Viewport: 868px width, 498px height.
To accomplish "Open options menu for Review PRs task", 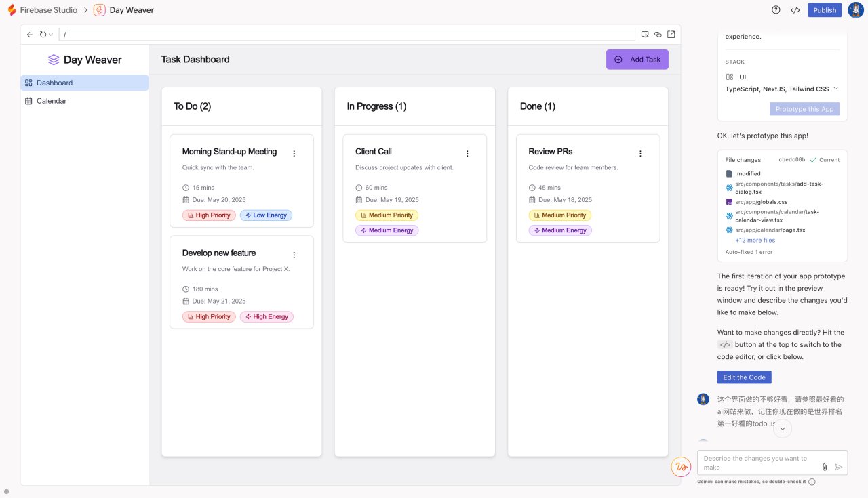I will [640, 154].
